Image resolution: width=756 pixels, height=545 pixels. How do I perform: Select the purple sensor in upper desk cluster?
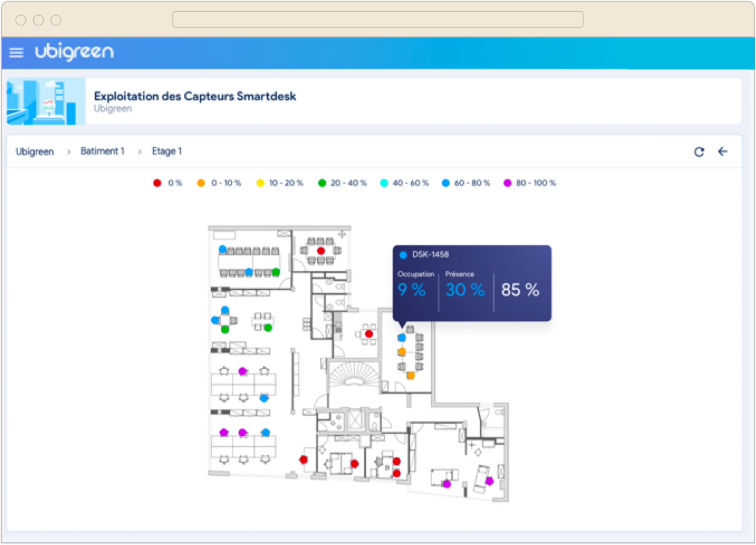(x=243, y=371)
